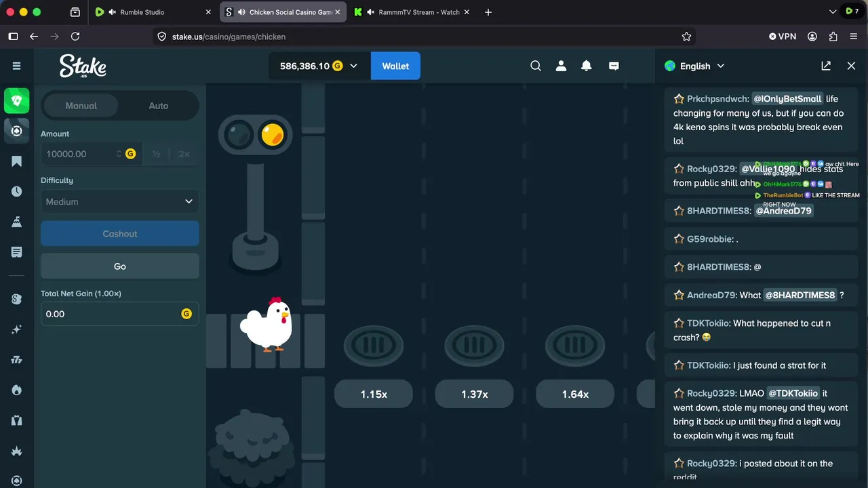Select the 1.15x multiplier tile
Screen dimensions: 868x488
374,394
